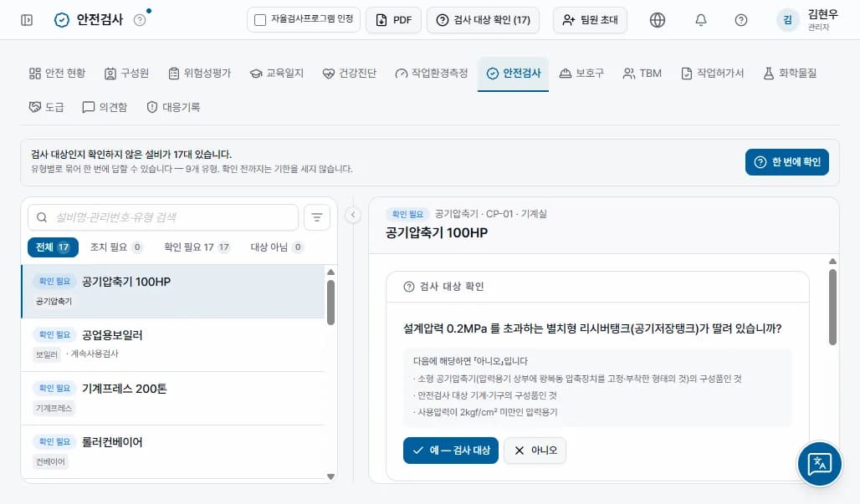Click detail panel scrollbar thumb
Viewport: 860px width, 504px height.
pos(832,307)
